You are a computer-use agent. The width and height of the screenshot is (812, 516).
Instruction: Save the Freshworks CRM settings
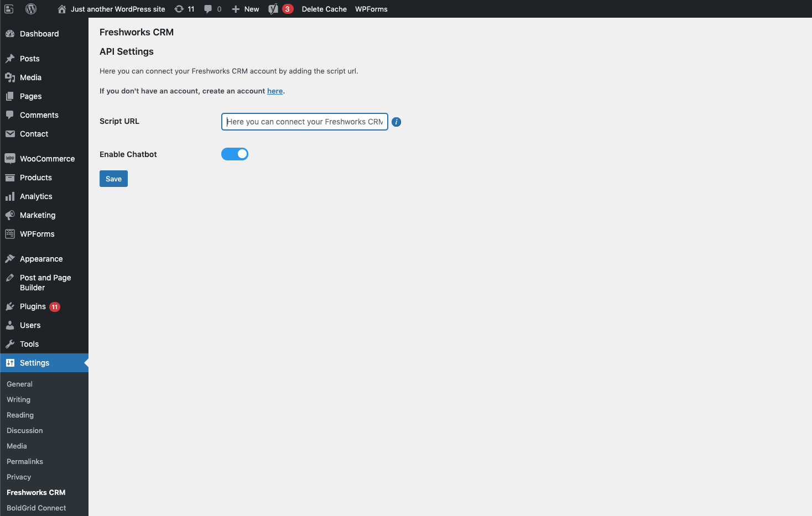click(113, 179)
